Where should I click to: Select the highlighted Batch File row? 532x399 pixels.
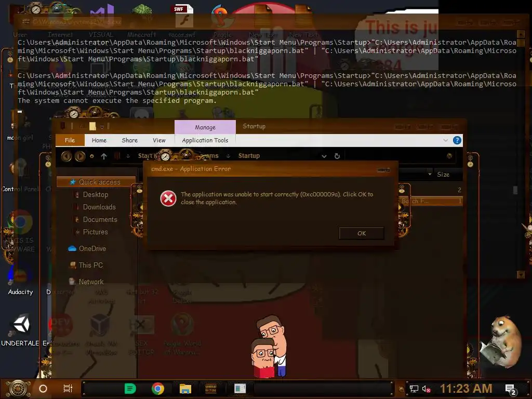[431, 201]
